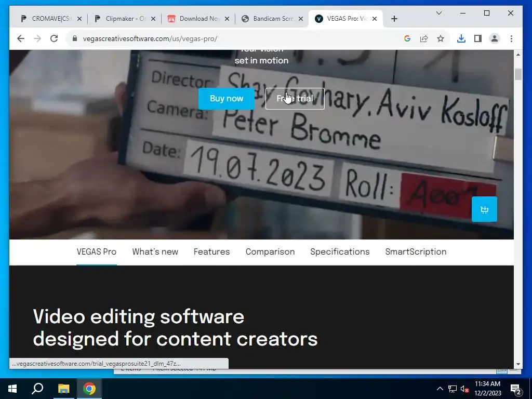The height and width of the screenshot is (399, 532).
Task: Close the VEGAS Pro tab
Action: coord(375,19)
